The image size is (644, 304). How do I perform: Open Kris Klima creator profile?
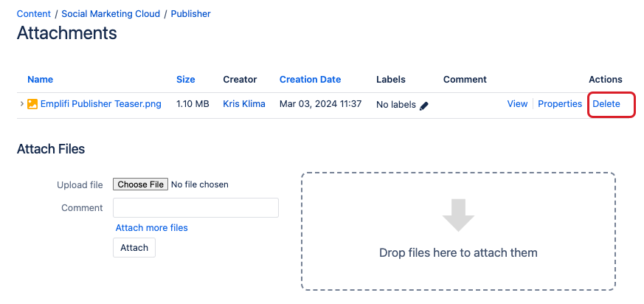point(244,104)
